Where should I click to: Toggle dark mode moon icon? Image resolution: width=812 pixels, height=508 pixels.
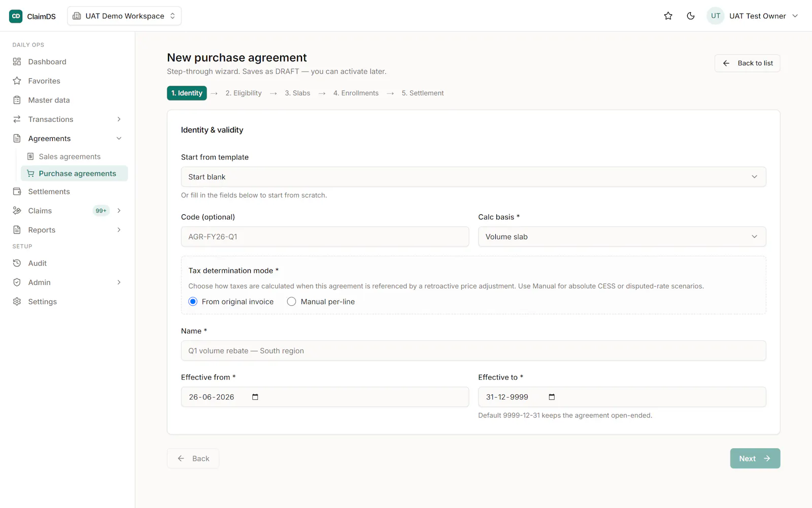pyautogui.click(x=691, y=16)
